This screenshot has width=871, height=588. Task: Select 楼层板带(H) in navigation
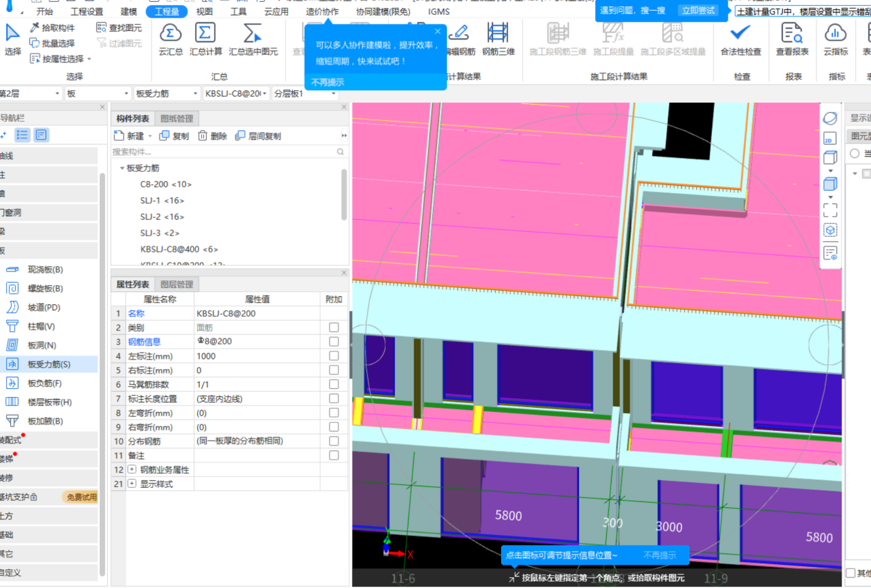49,402
